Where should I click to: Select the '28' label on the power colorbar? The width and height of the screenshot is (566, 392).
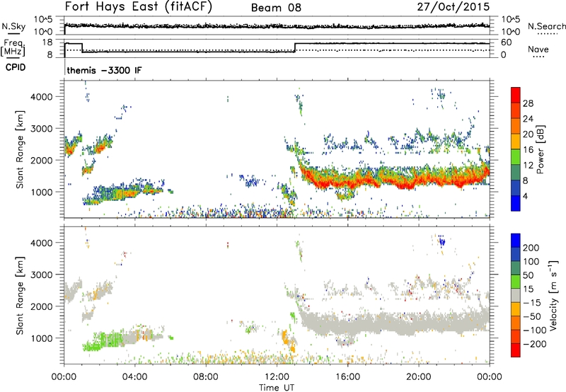pyautogui.click(x=528, y=103)
